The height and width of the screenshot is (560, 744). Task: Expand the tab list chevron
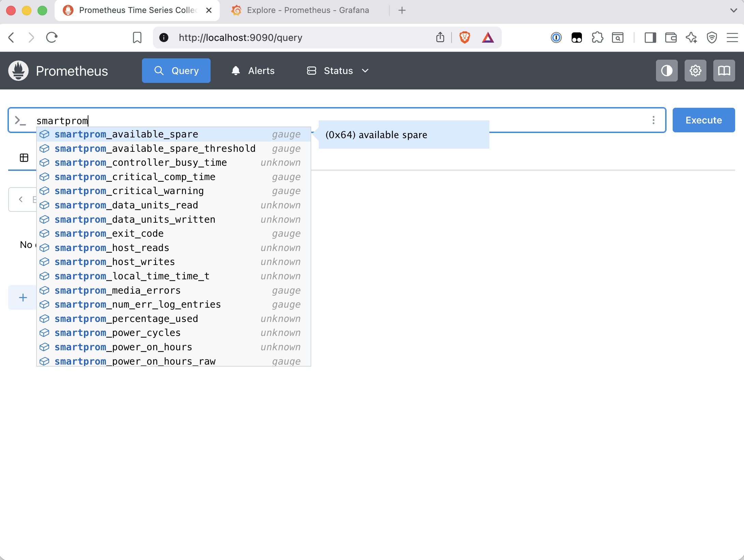tap(734, 10)
